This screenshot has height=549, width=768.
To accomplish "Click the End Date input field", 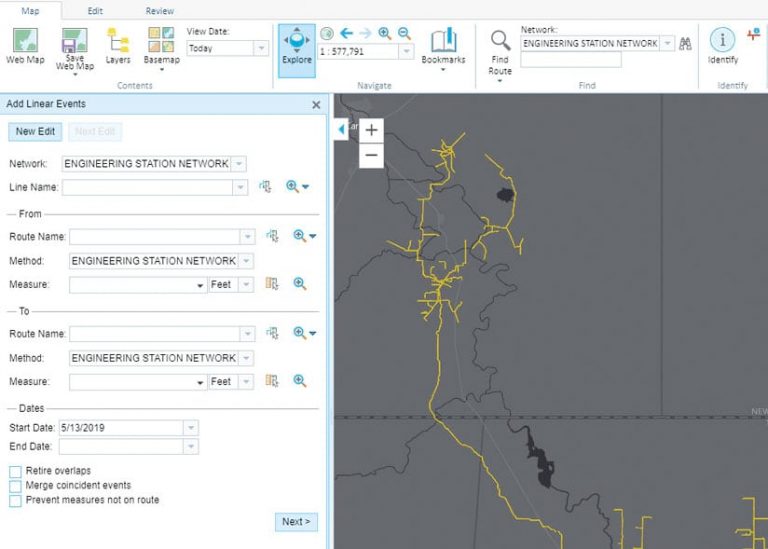I will (x=121, y=446).
